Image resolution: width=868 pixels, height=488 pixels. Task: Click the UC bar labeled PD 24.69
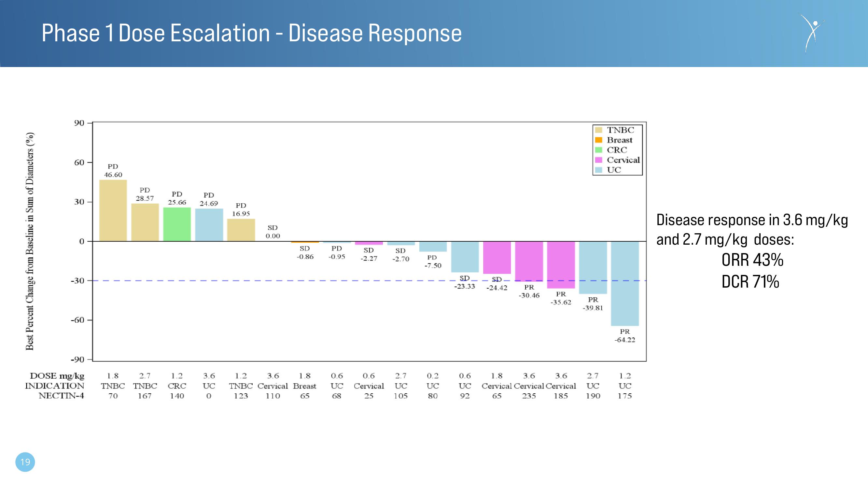(x=209, y=225)
